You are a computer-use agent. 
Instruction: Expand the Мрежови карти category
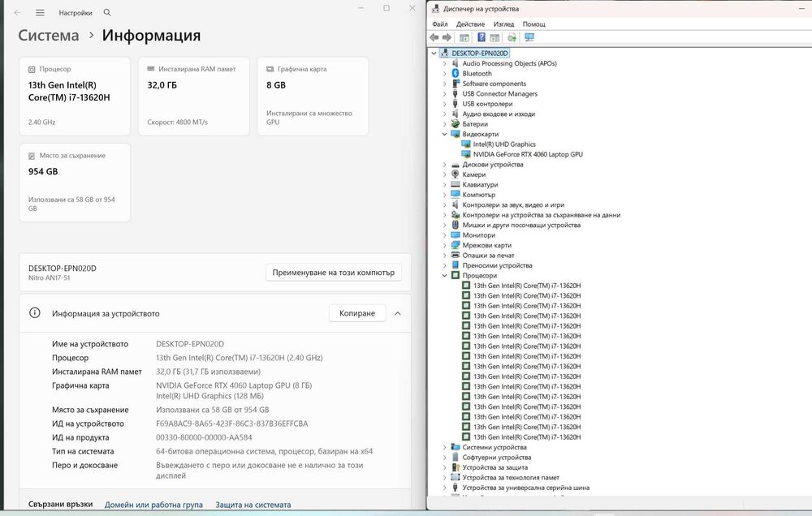click(x=444, y=245)
